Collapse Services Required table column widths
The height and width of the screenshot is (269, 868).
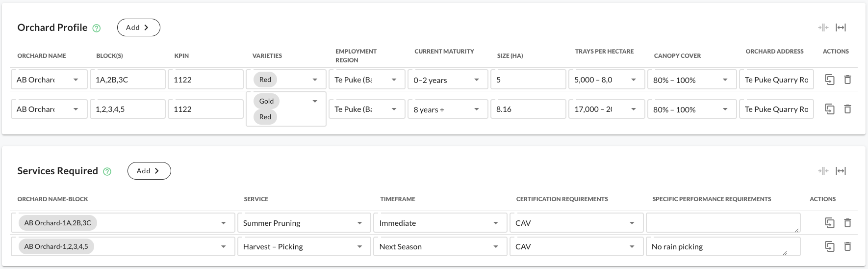(823, 171)
